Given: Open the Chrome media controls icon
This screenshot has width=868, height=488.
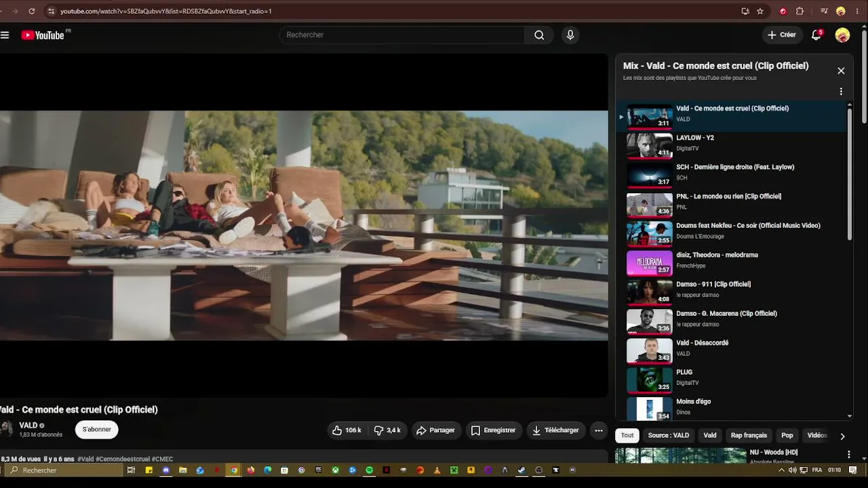Looking at the screenshot, I should click(824, 12).
